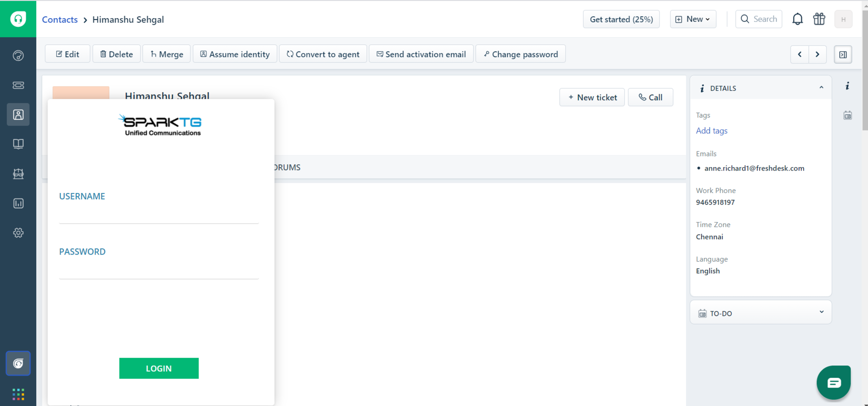Click the Search box
868x406 pixels.
tap(759, 19)
